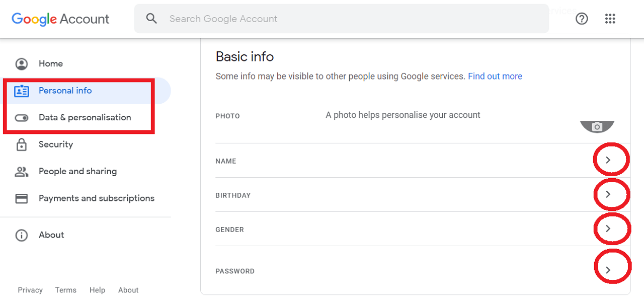Open the help question mark icon
This screenshot has height=298, width=644.
(x=582, y=19)
